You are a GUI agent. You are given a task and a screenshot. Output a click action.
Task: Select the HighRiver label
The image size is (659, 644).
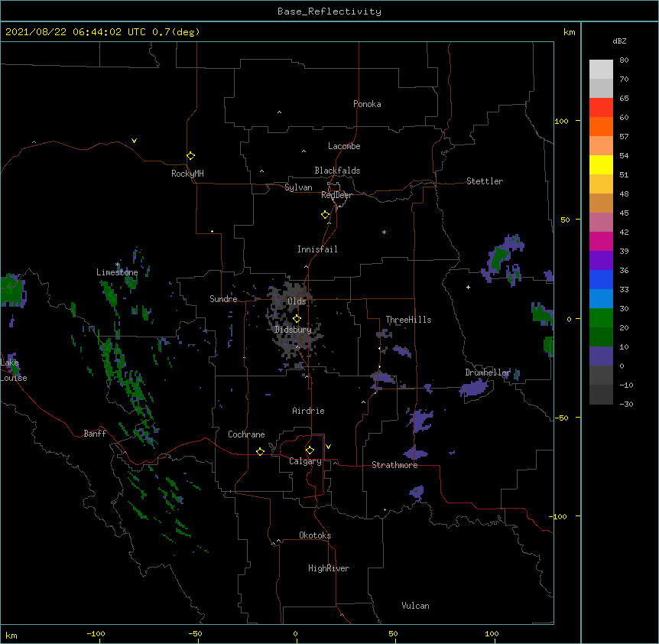click(x=329, y=568)
